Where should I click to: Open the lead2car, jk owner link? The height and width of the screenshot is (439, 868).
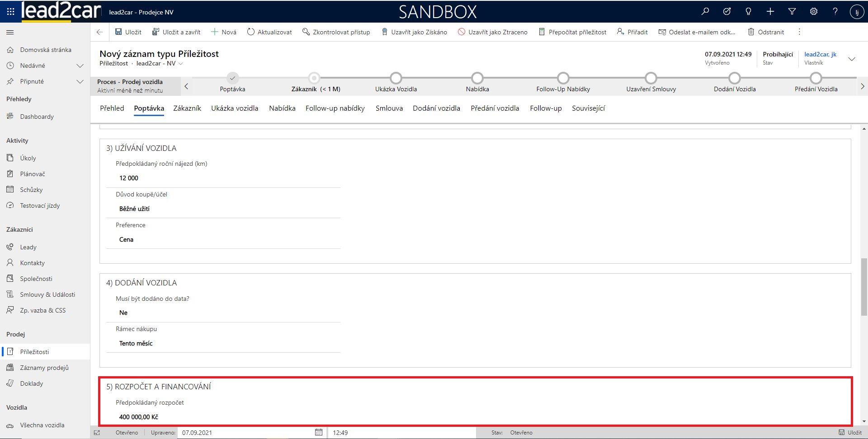[820, 54]
